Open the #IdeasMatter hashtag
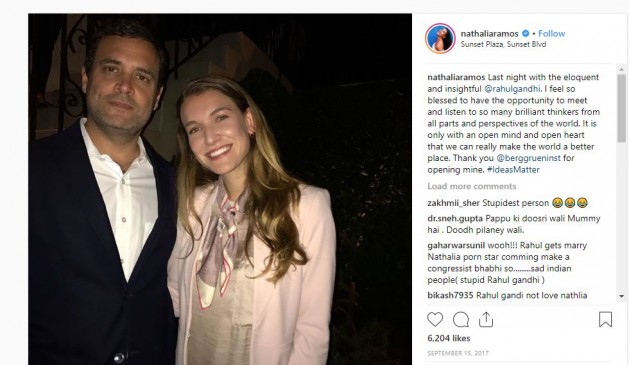This screenshot has width=629, height=365. point(513,170)
